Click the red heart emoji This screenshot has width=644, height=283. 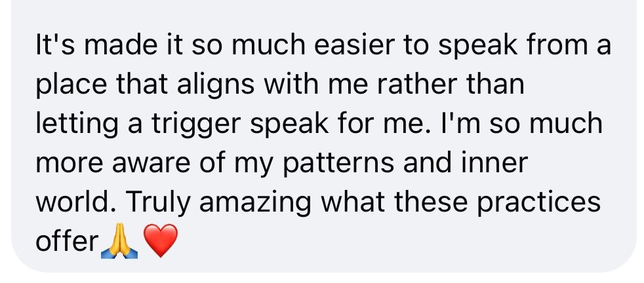[160, 241]
